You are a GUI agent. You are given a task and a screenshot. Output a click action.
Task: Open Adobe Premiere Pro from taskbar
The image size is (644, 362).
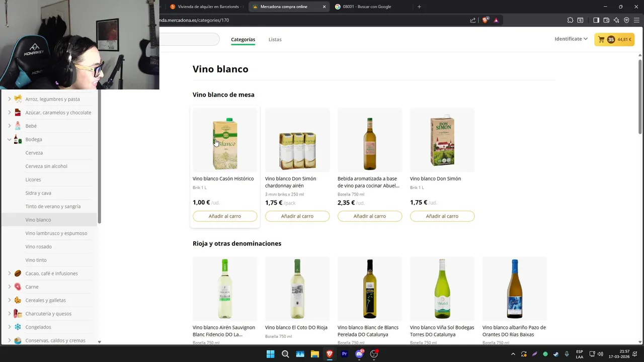[345, 354]
